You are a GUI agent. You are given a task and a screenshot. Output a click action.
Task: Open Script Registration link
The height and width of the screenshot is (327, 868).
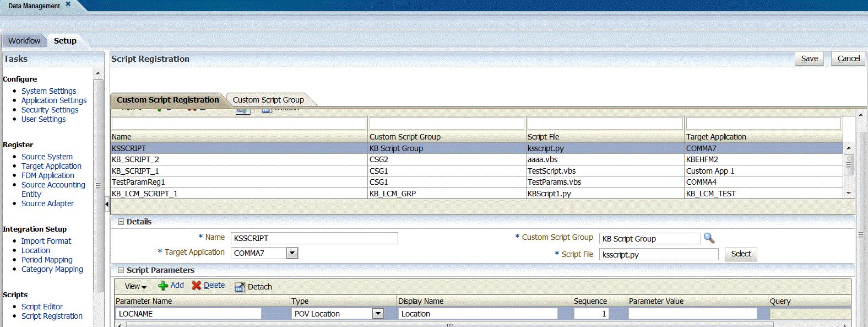(52, 316)
